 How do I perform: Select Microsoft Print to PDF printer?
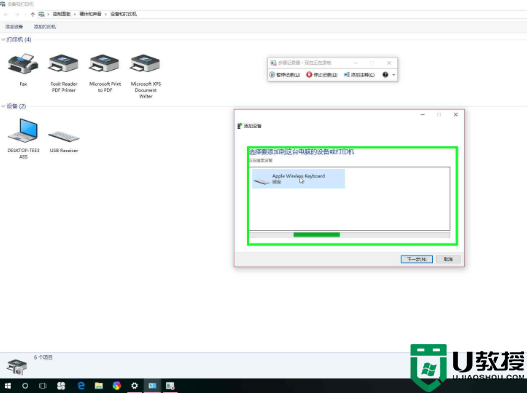tap(105, 64)
